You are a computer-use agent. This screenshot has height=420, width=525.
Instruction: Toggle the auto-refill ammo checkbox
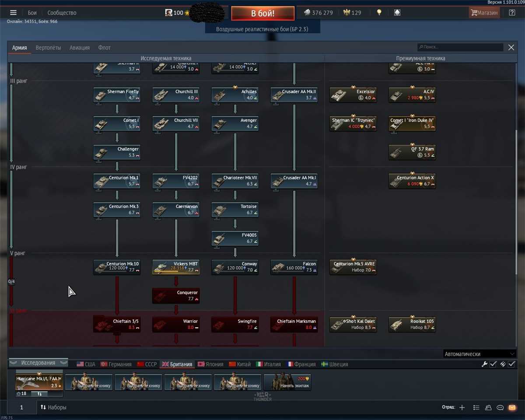(x=511, y=364)
